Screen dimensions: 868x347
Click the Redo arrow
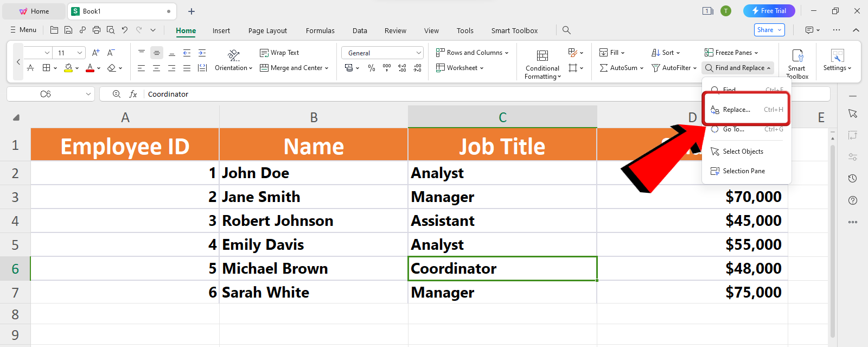click(139, 30)
